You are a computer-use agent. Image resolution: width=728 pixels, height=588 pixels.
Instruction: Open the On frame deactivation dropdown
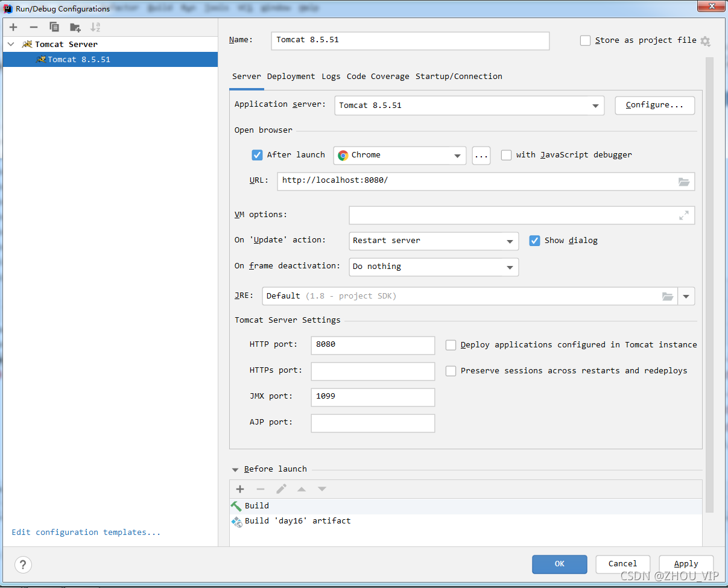coord(434,267)
